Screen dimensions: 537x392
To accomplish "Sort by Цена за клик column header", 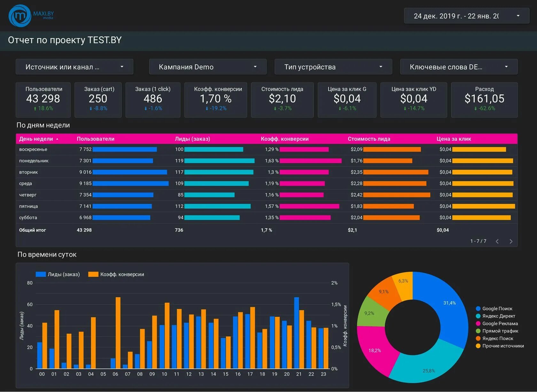I will tap(454, 139).
